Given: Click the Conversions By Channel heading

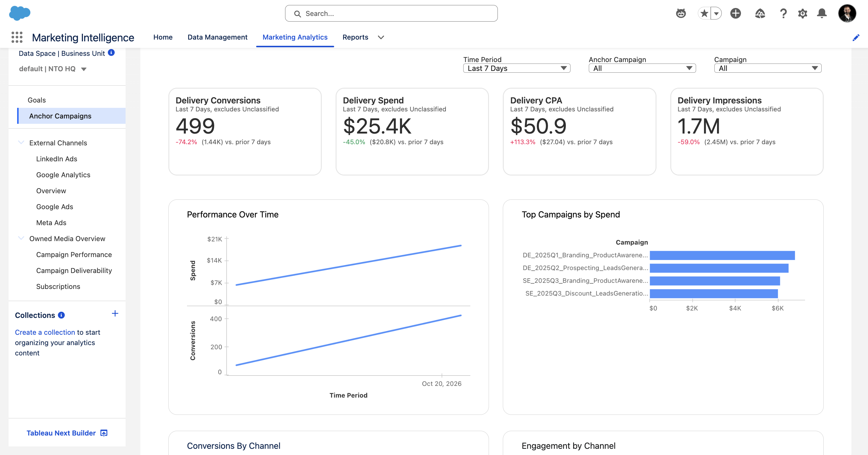Looking at the screenshot, I should pos(233,446).
